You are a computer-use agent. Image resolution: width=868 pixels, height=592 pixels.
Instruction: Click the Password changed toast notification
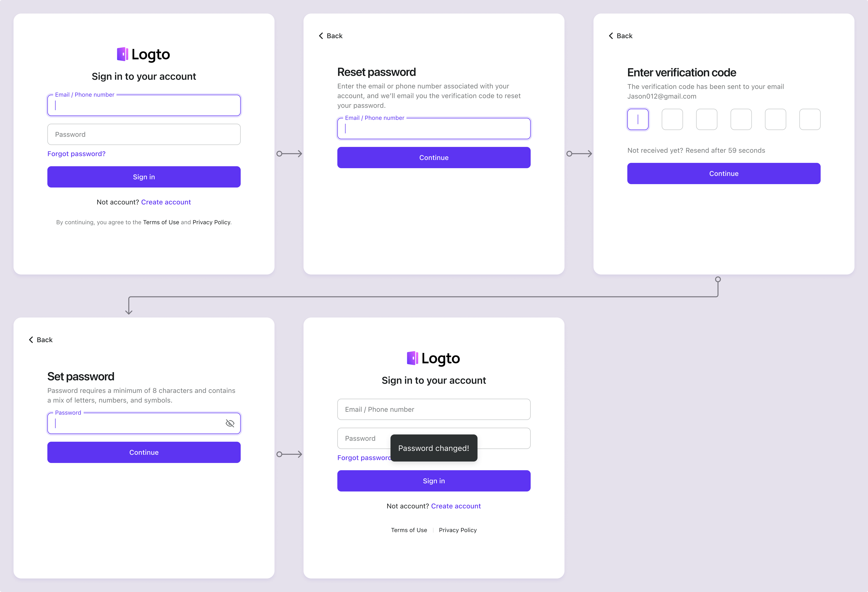(433, 448)
